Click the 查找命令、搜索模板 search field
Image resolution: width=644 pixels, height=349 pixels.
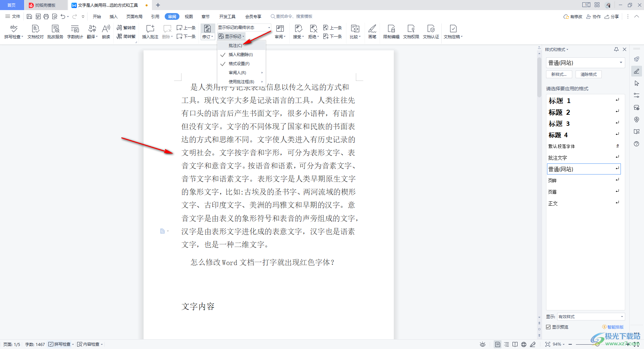[291, 16]
